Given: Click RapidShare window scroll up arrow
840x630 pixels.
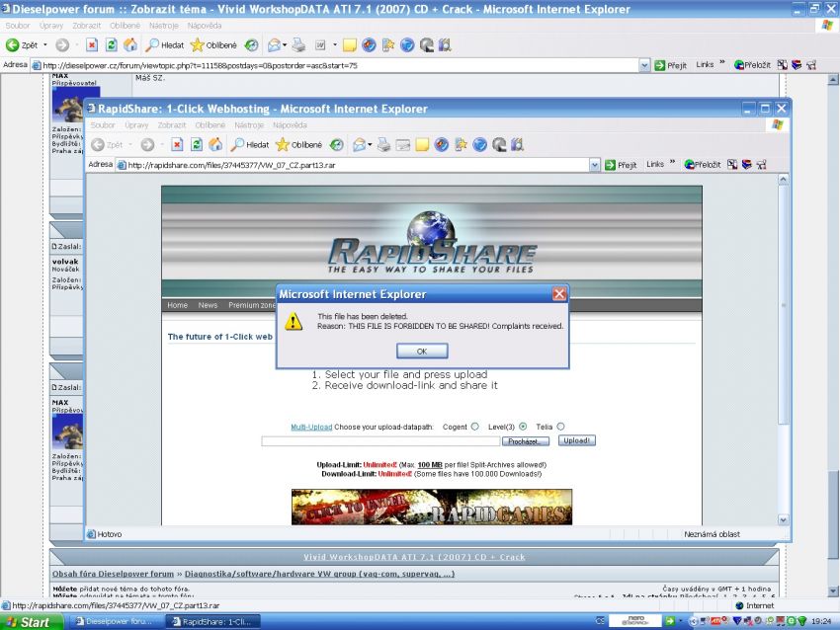Looking at the screenshot, I should coord(783,180).
